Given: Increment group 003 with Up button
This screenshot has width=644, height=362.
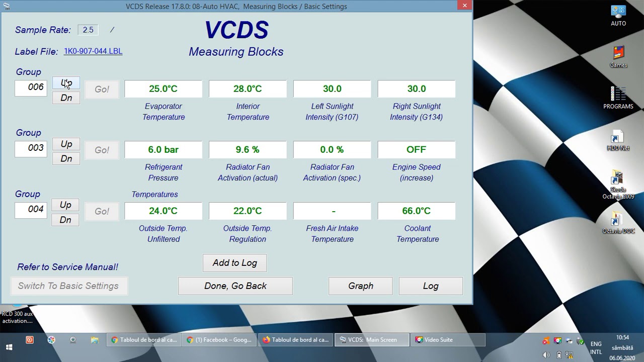Looking at the screenshot, I should (66, 144).
